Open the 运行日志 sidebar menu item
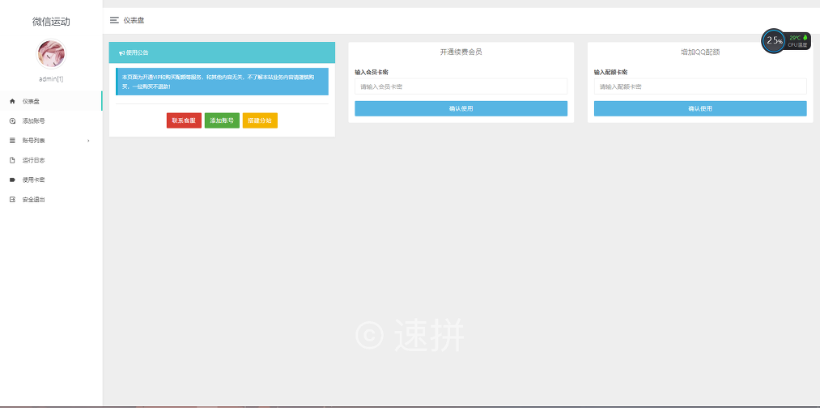Image resolution: width=822 pixels, height=408 pixels. point(51,160)
